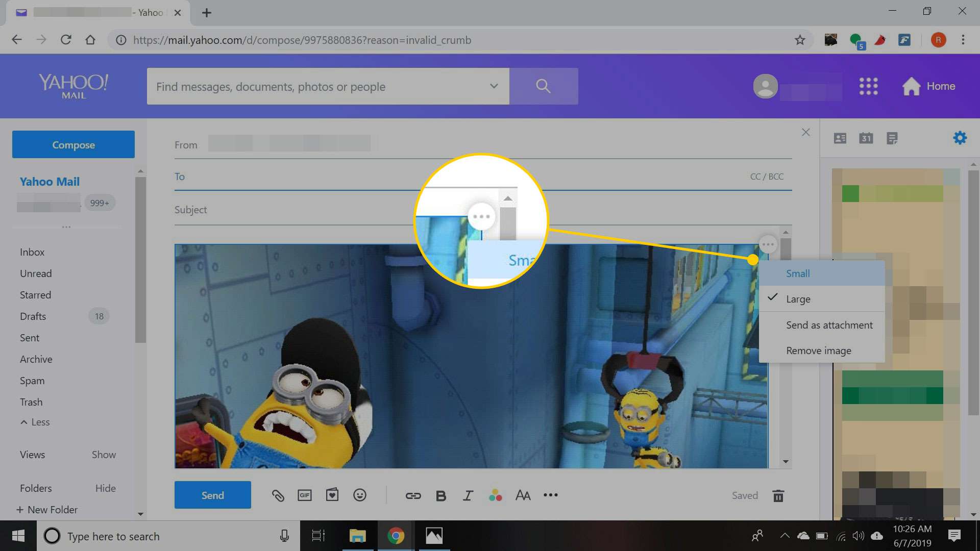
Task: Click the compose body scrollbar down arrow
Action: click(786, 461)
